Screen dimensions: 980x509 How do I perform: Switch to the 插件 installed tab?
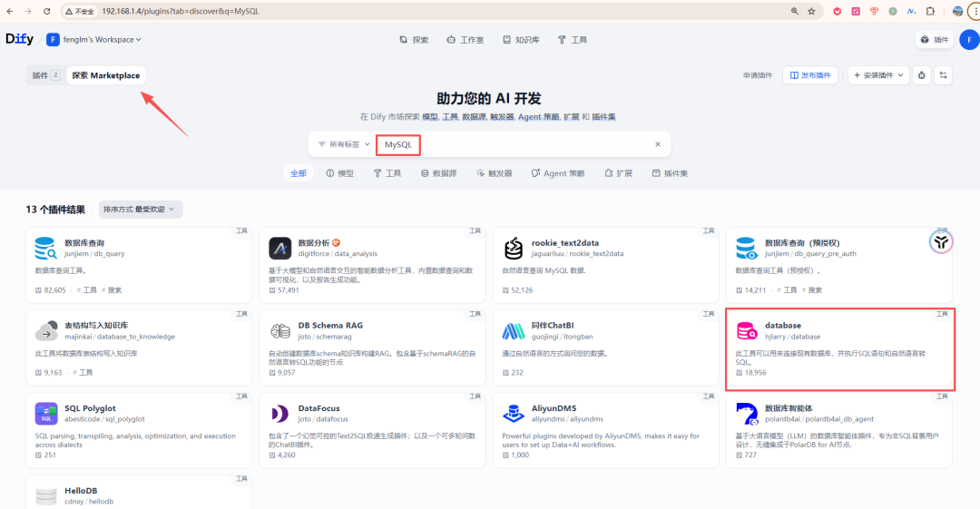tap(45, 75)
